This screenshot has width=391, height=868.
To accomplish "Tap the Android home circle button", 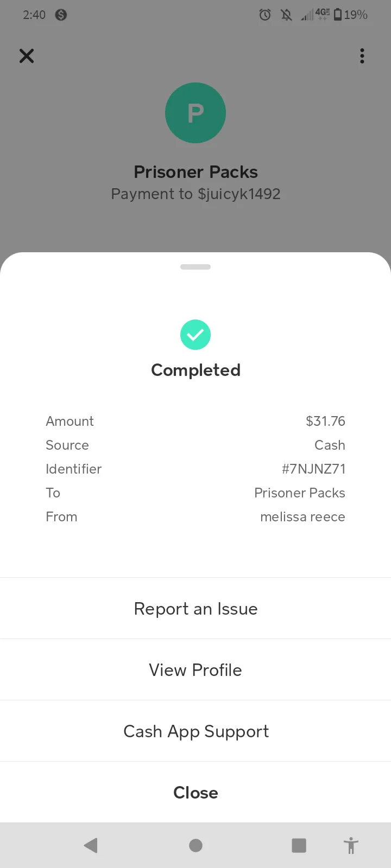I will (195, 845).
